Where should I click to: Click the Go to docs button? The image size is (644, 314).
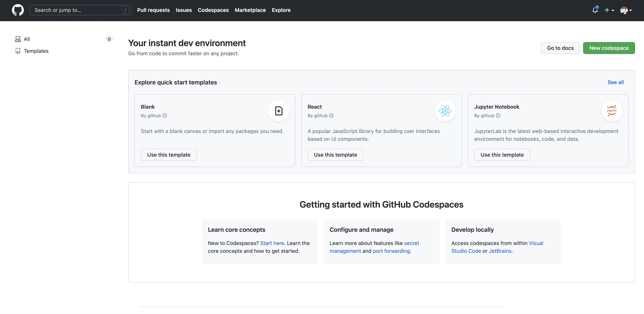click(560, 48)
